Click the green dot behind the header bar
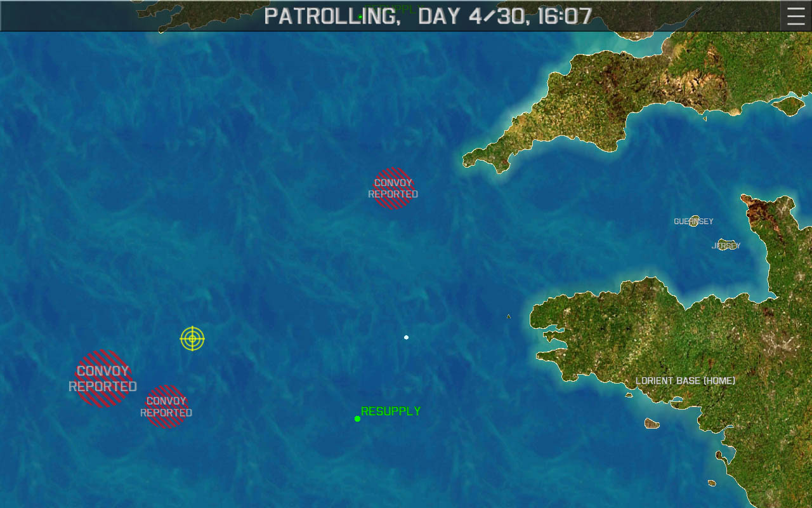Screen dimensions: 812x508 click(x=360, y=17)
